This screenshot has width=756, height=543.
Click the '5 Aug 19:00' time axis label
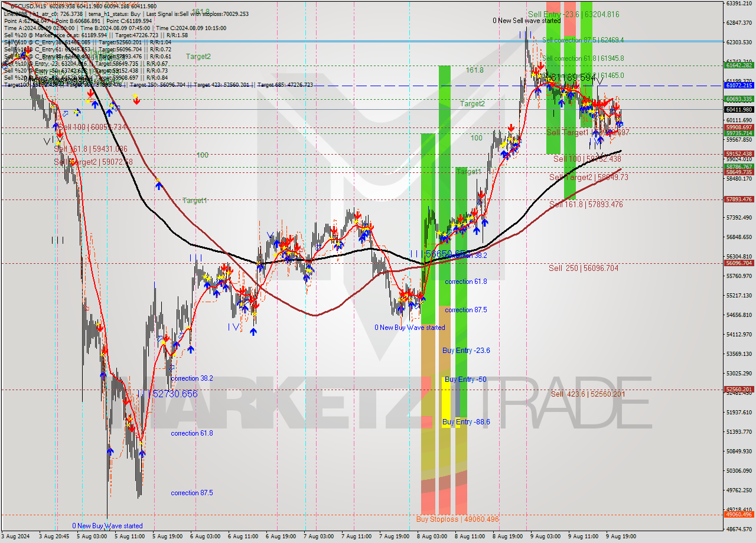pyautogui.click(x=167, y=537)
